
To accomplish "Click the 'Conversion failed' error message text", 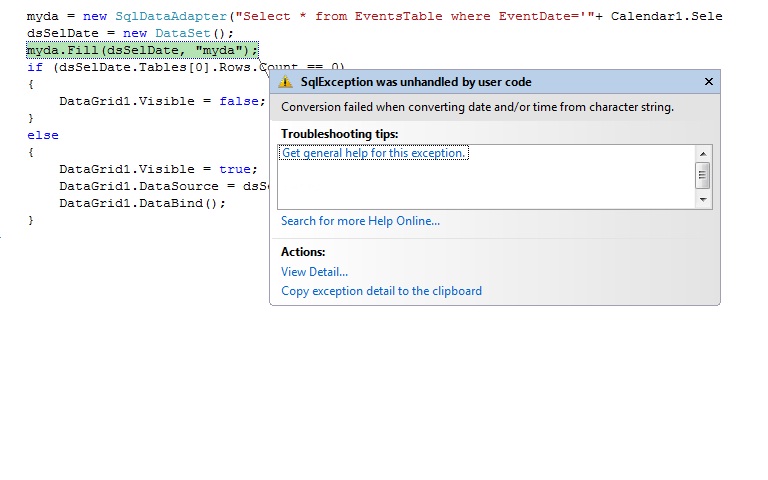I will pos(477,107).
